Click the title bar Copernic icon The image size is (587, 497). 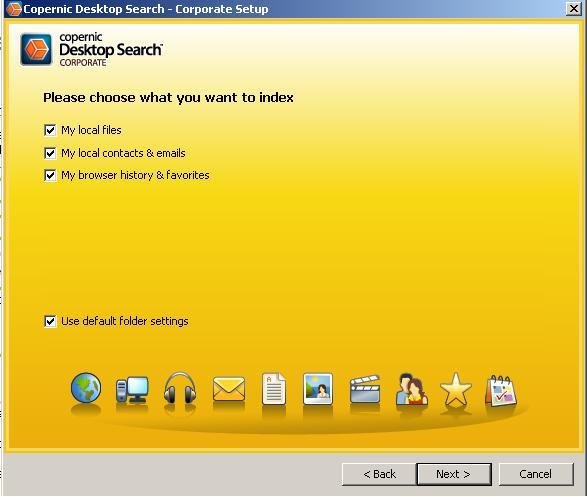[14, 9]
